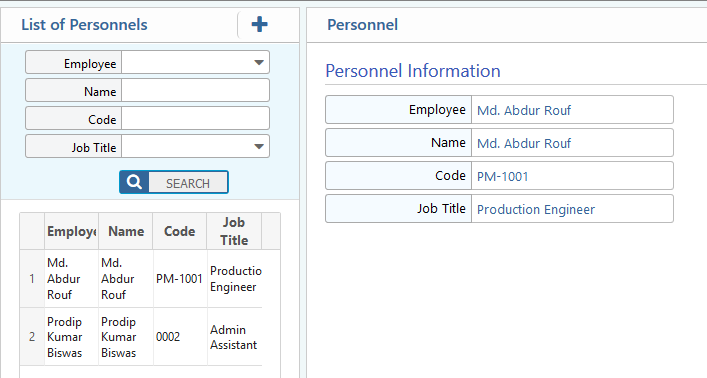The height and width of the screenshot is (378, 707).
Task: Click Md. Abdur Rouf in Name column
Action: [126, 279]
